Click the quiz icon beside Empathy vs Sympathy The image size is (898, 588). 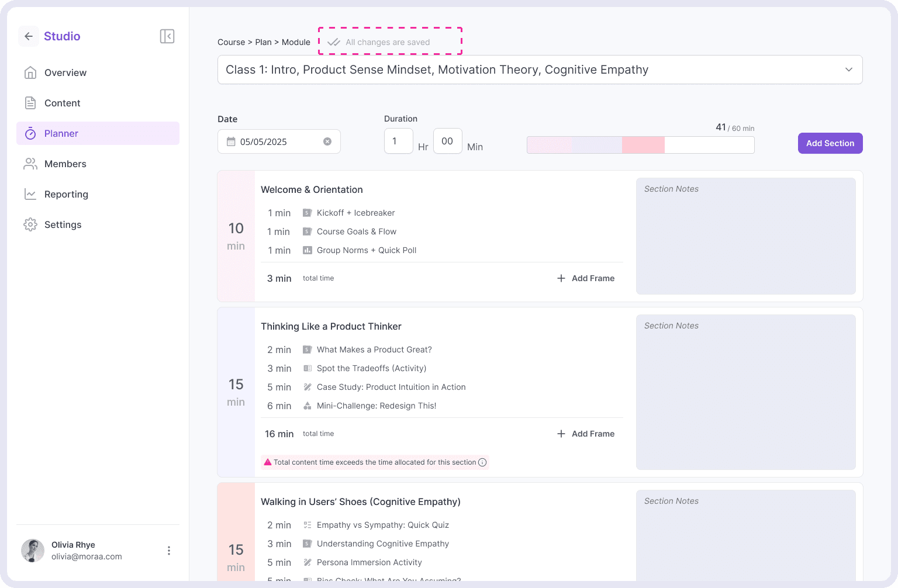click(307, 525)
